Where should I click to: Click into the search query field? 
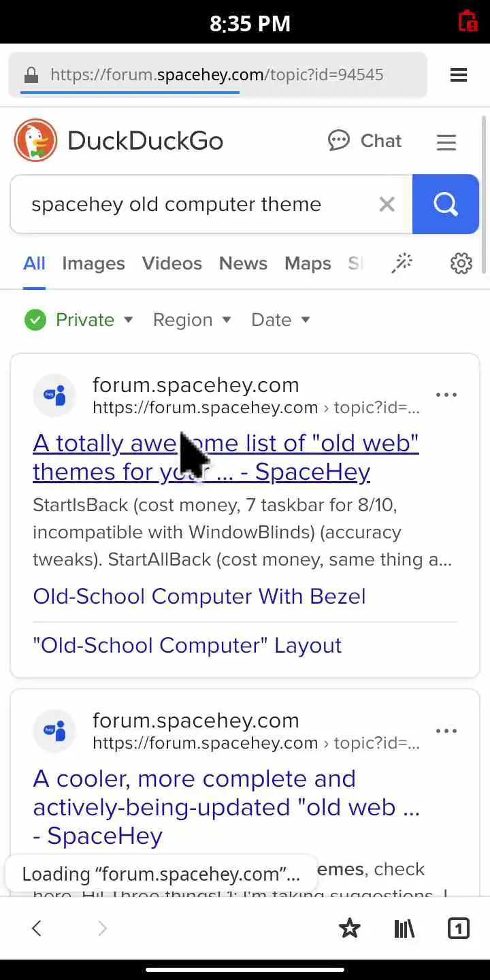191,204
